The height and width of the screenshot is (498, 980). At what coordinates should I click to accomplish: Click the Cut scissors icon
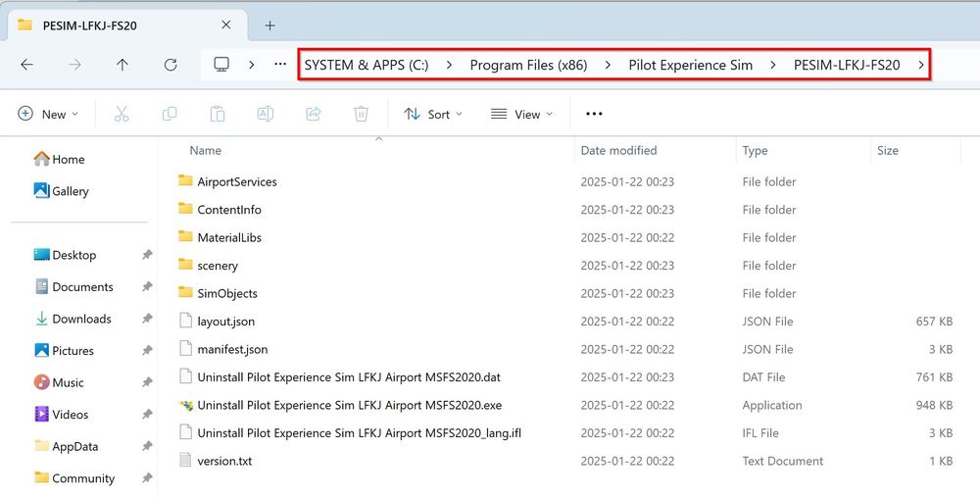pyautogui.click(x=122, y=114)
